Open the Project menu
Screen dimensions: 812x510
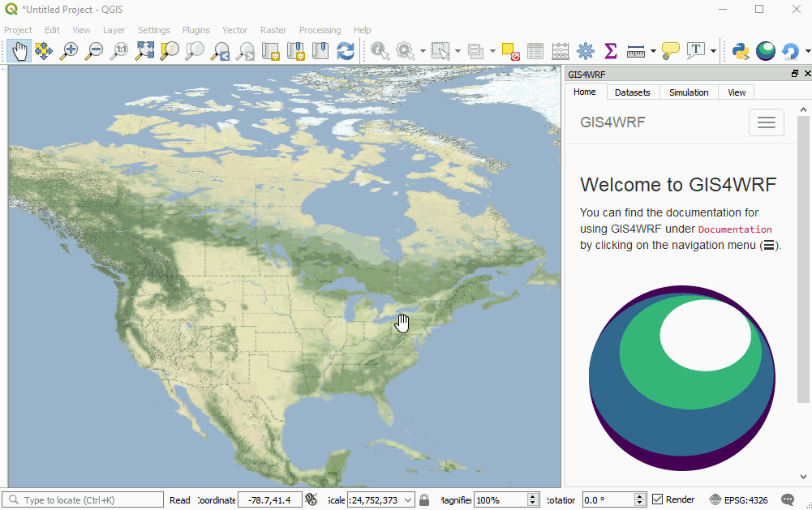(x=18, y=30)
